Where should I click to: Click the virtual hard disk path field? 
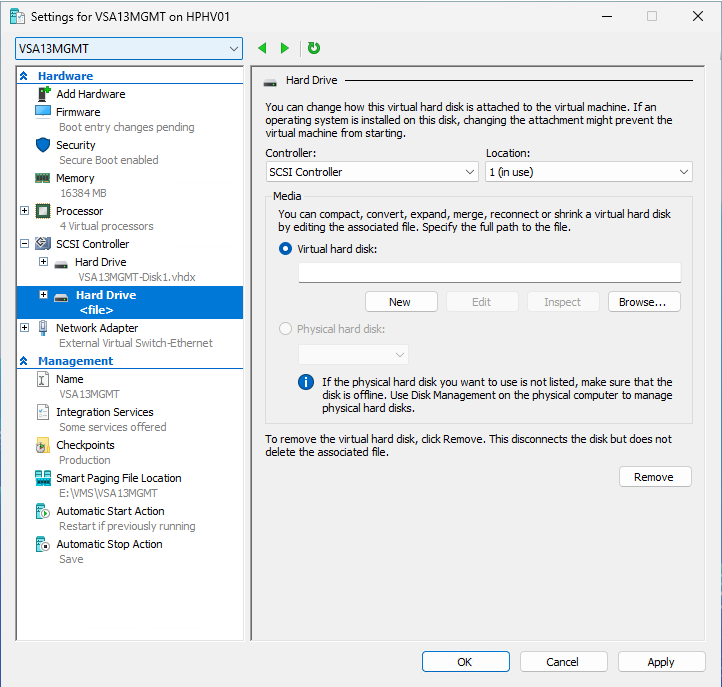pos(489,273)
